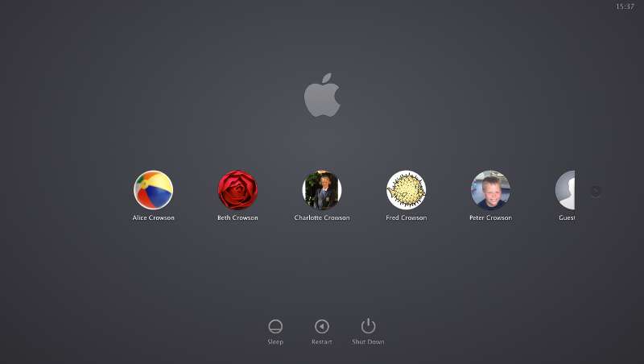Click the Shut Down power icon
Viewport: 644px width, 364px height.
tap(368, 326)
